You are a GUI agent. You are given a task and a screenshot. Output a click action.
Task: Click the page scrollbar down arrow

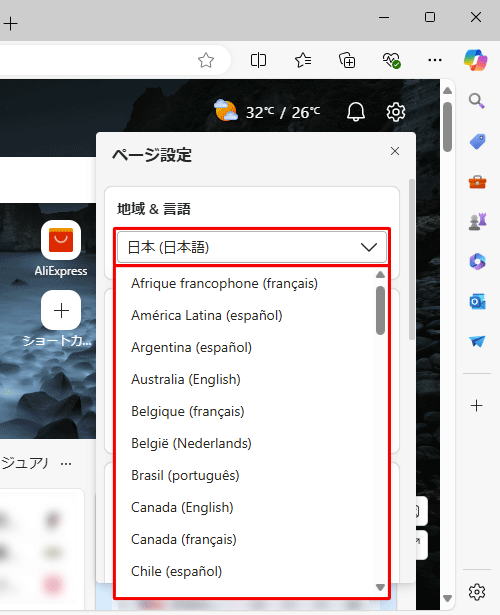447,598
